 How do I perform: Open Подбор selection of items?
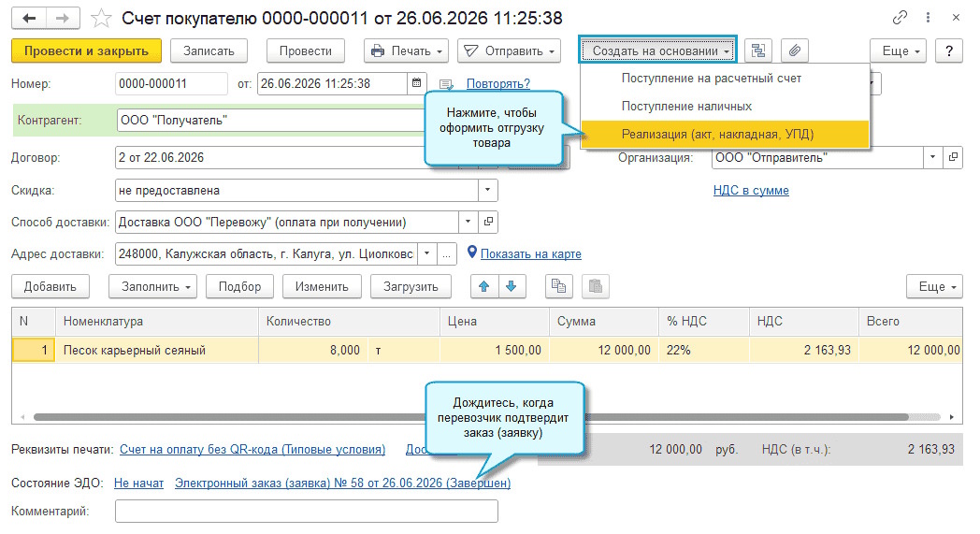point(239,286)
